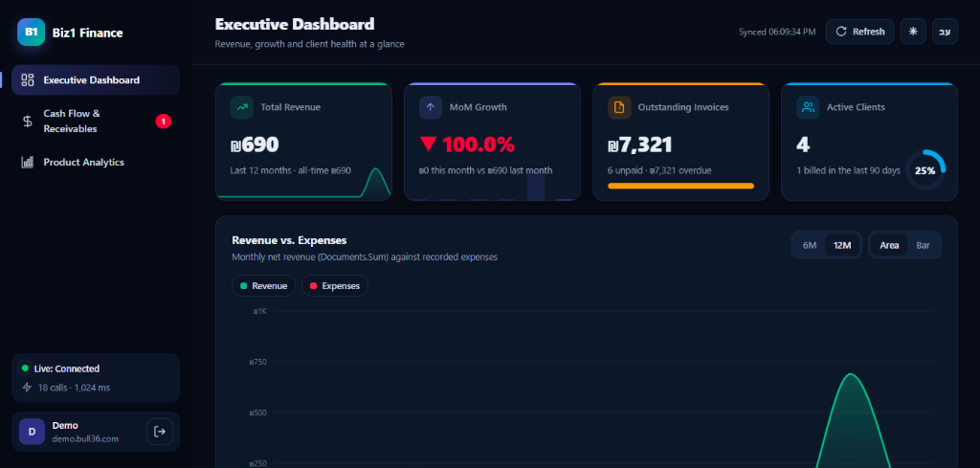Click the Biz1 Finance B1 logo icon
This screenshot has height=468, width=980.
click(x=32, y=33)
